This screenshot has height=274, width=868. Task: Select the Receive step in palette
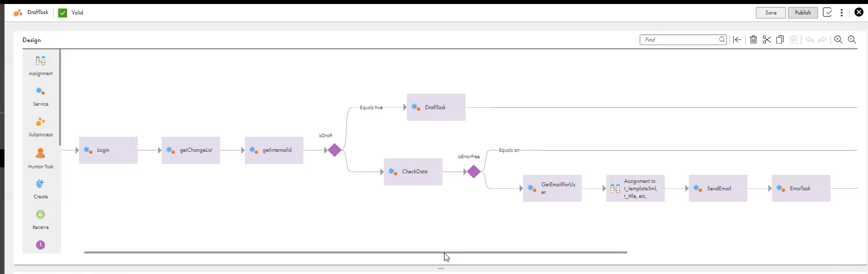pos(41,219)
